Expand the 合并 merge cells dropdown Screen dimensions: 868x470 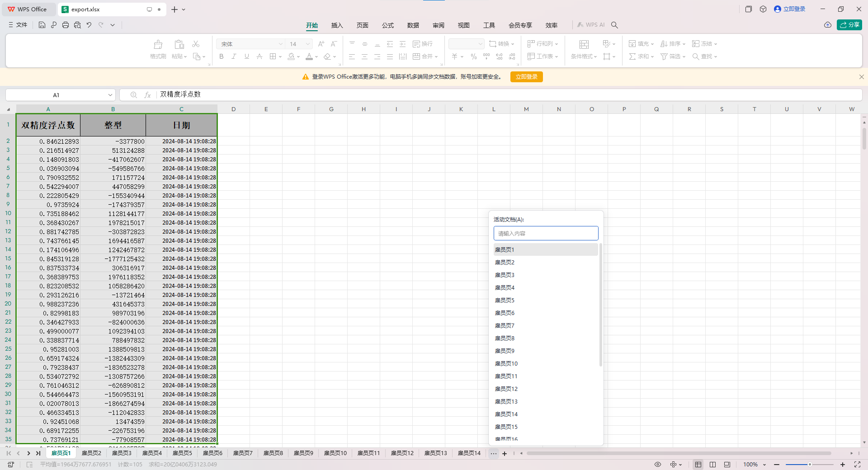436,56
